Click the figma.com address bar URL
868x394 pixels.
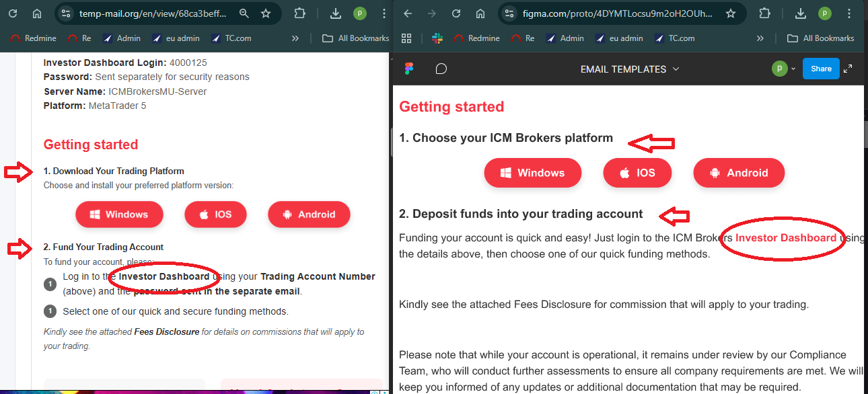coord(612,13)
